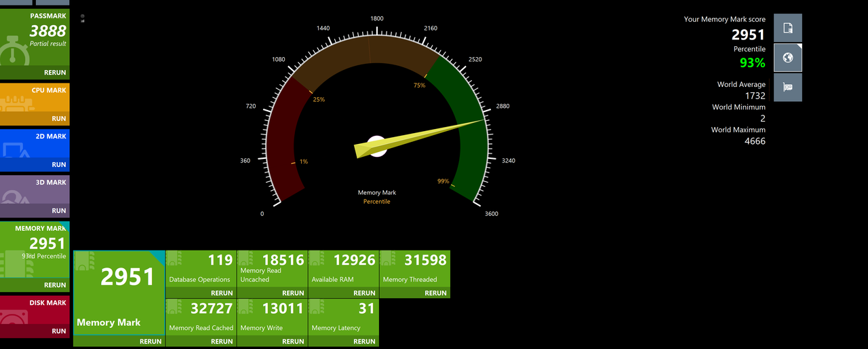Select the globe world comparison icon button
868x349 pixels.
point(788,58)
